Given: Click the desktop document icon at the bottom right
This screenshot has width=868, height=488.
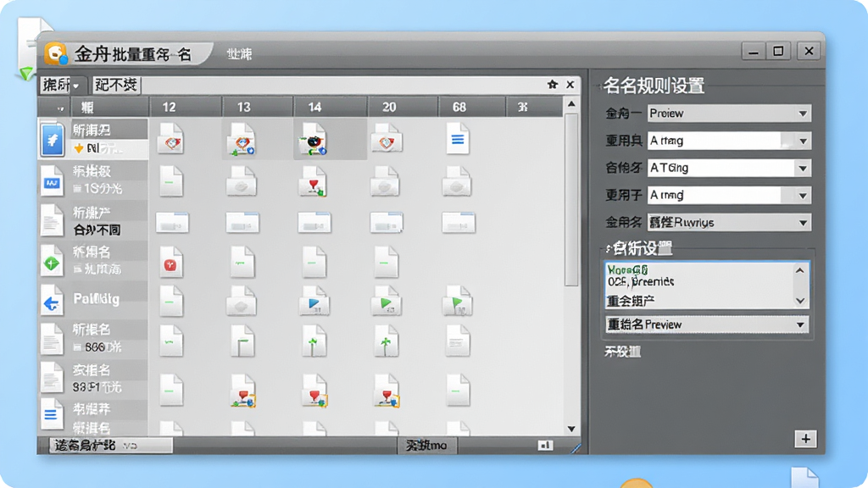Looking at the screenshot, I should (x=805, y=478).
